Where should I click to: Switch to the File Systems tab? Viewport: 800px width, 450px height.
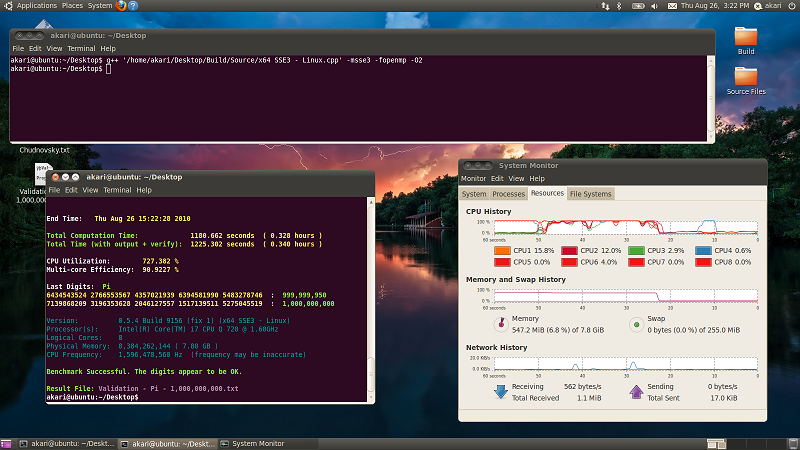coord(590,194)
